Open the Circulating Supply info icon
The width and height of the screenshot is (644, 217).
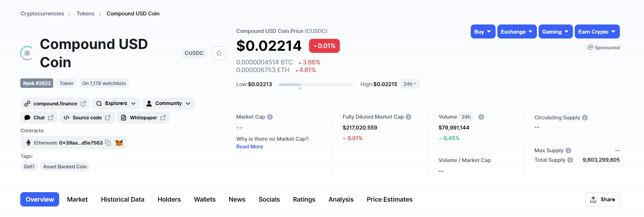click(585, 118)
